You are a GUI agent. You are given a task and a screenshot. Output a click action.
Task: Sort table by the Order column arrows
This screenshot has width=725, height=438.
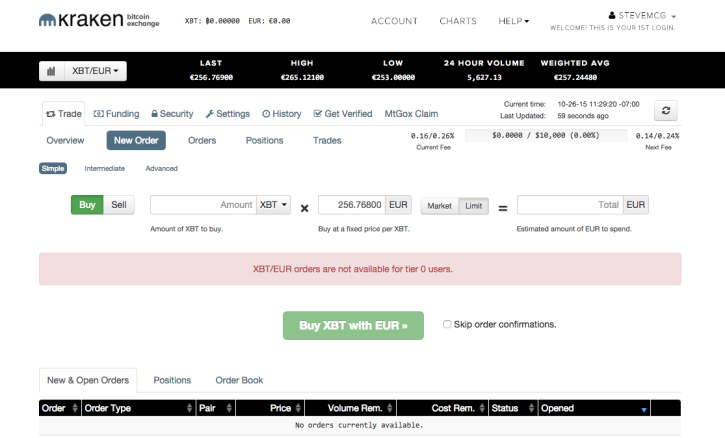pyautogui.click(x=75, y=408)
